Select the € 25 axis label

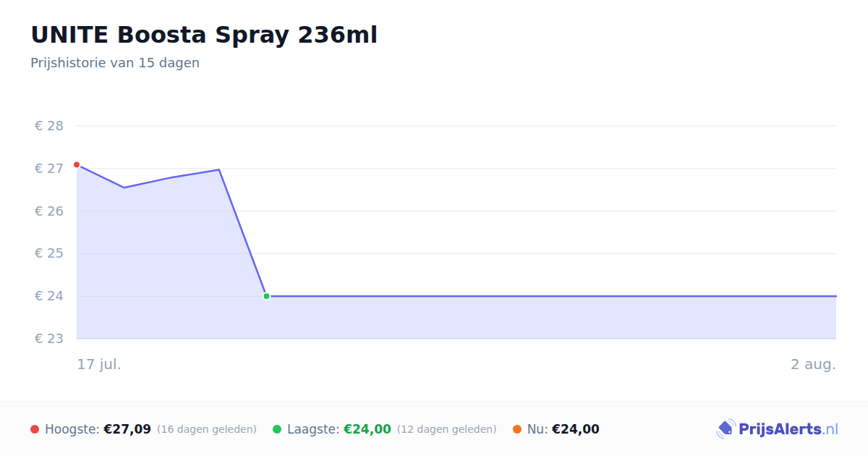tap(49, 253)
